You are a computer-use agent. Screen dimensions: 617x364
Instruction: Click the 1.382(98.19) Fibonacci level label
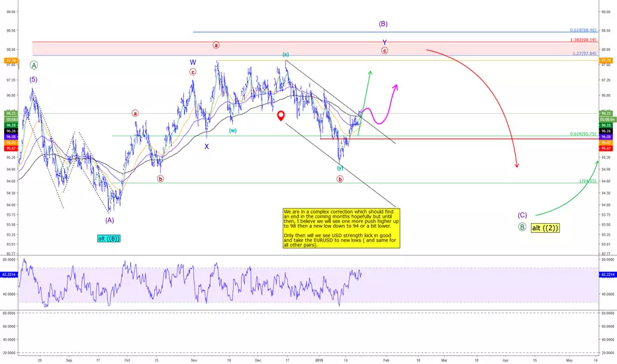pos(583,40)
